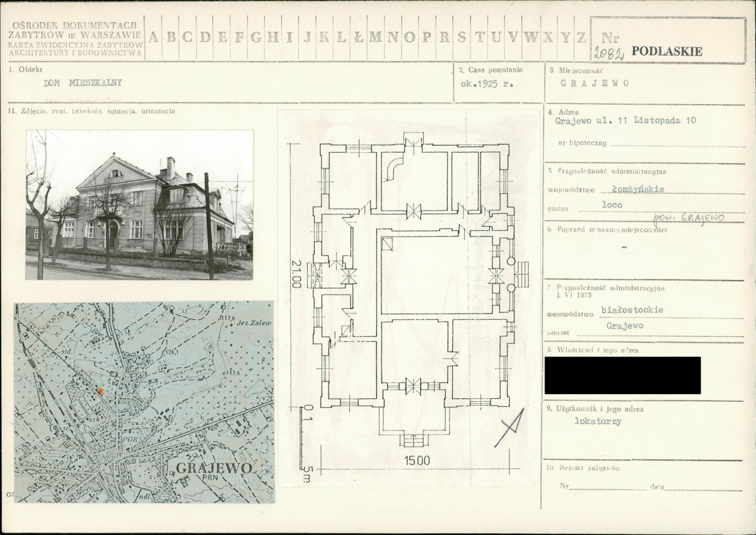This screenshot has width=756, height=535.
Task: Click the białostockie województwo entry
Action: pyautogui.click(x=631, y=310)
